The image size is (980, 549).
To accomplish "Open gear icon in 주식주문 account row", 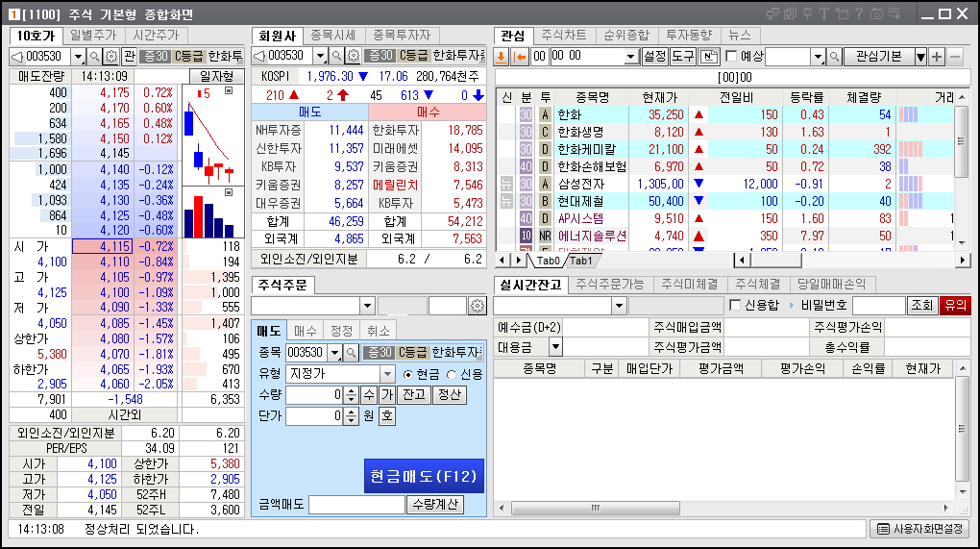I will click(477, 306).
